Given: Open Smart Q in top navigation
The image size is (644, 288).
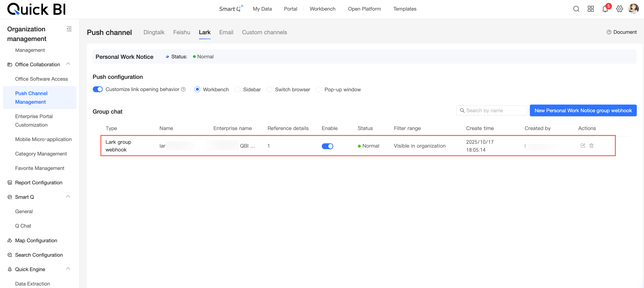Looking at the screenshot, I should point(231,9).
